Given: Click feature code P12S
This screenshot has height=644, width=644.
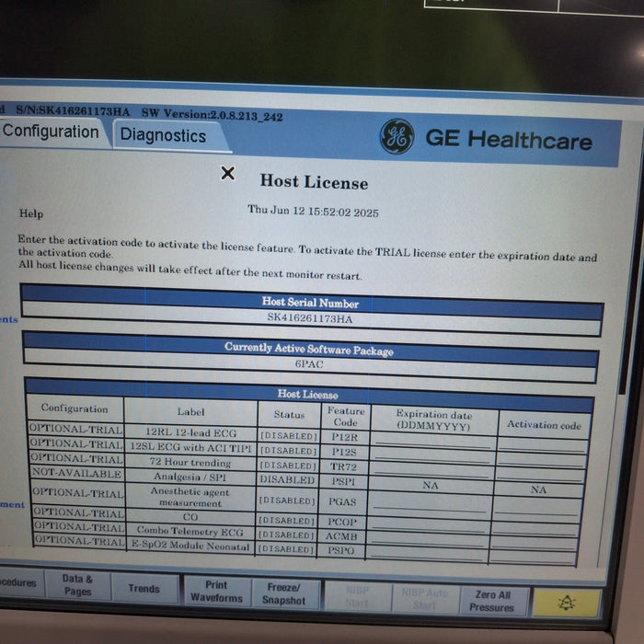Looking at the screenshot, I should [344, 452].
